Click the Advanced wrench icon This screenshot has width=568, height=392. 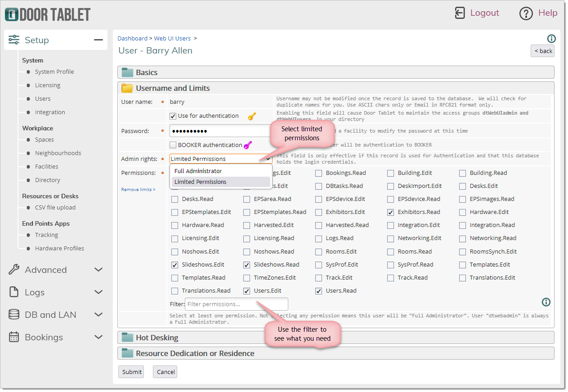14,270
